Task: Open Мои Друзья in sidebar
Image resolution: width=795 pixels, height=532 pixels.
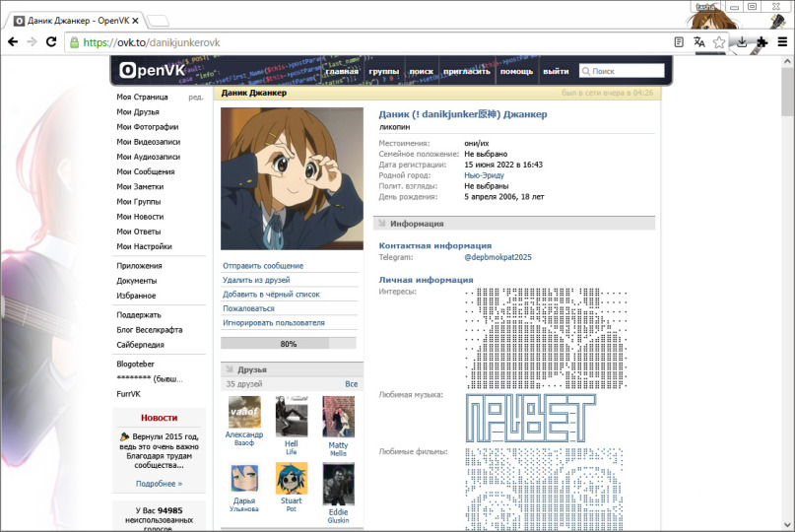Action: (x=138, y=111)
